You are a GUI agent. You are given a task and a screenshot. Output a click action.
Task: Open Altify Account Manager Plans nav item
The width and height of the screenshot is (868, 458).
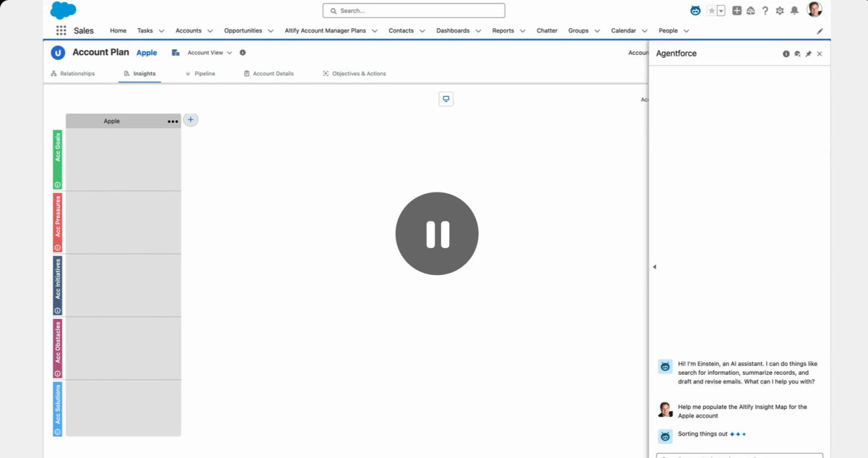pos(325,31)
